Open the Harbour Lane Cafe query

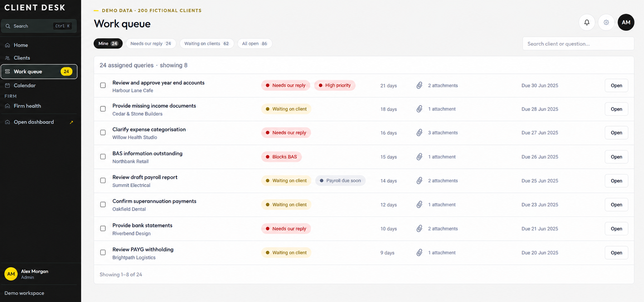coord(616,86)
